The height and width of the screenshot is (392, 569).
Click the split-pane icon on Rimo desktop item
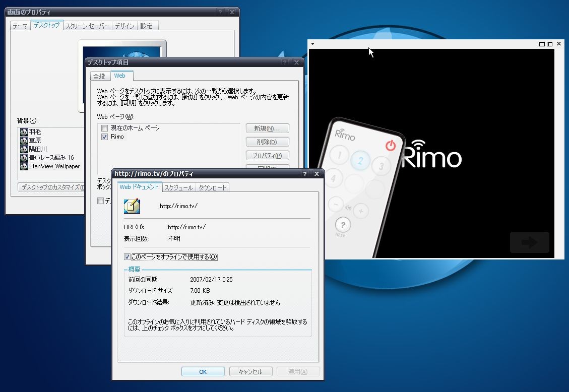pos(550,44)
